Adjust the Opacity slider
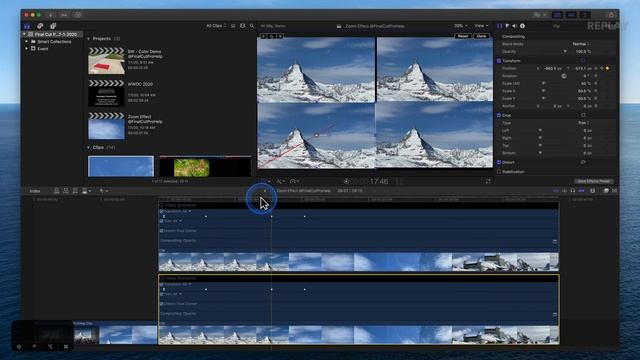The width and height of the screenshot is (640, 360). (565, 51)
